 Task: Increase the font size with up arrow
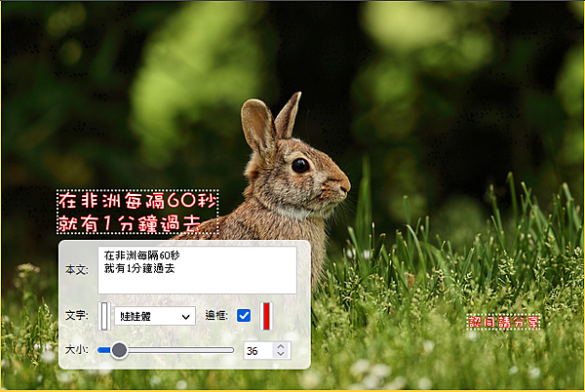281,346
